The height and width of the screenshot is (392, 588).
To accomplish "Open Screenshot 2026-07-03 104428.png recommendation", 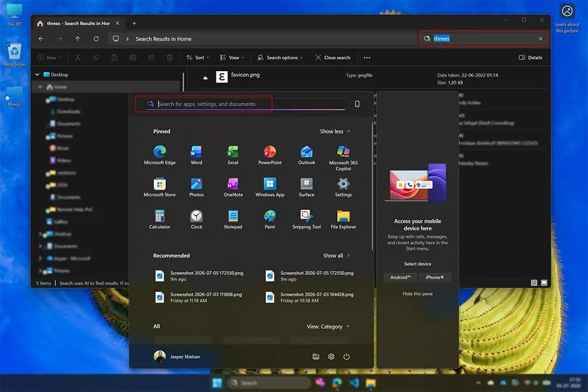I will point(310,297).
